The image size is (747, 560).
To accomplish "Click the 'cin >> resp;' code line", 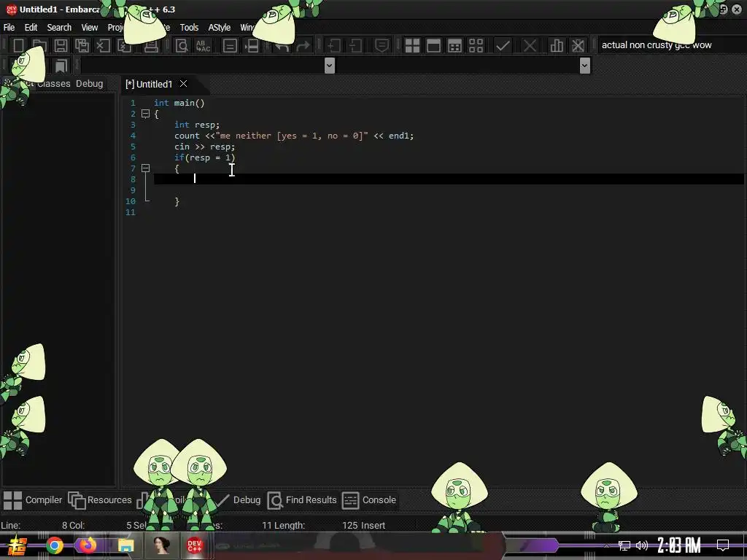I will [x=204, y=147].
